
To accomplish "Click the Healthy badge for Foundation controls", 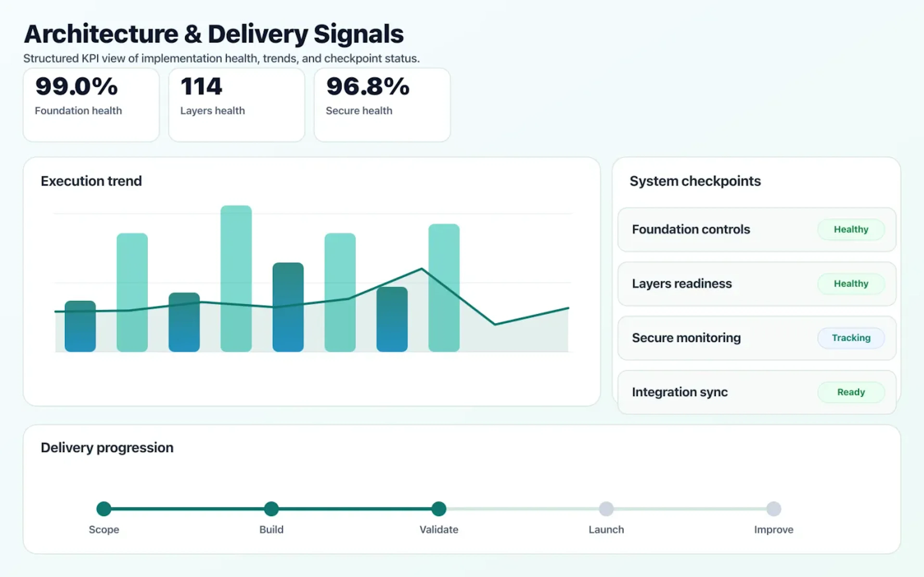I will [851, 229].
